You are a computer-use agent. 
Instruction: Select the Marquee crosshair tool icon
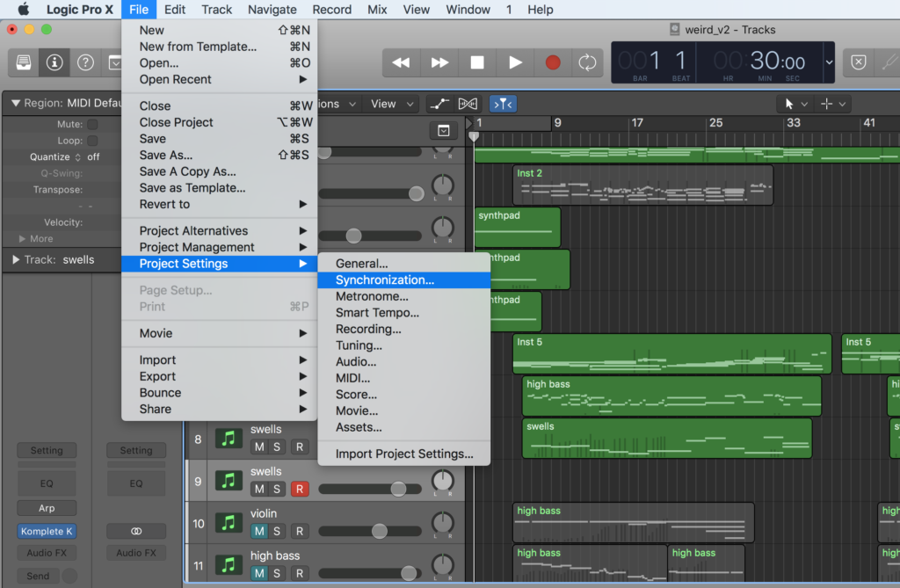pyautogui.click(x=826, y=104)
